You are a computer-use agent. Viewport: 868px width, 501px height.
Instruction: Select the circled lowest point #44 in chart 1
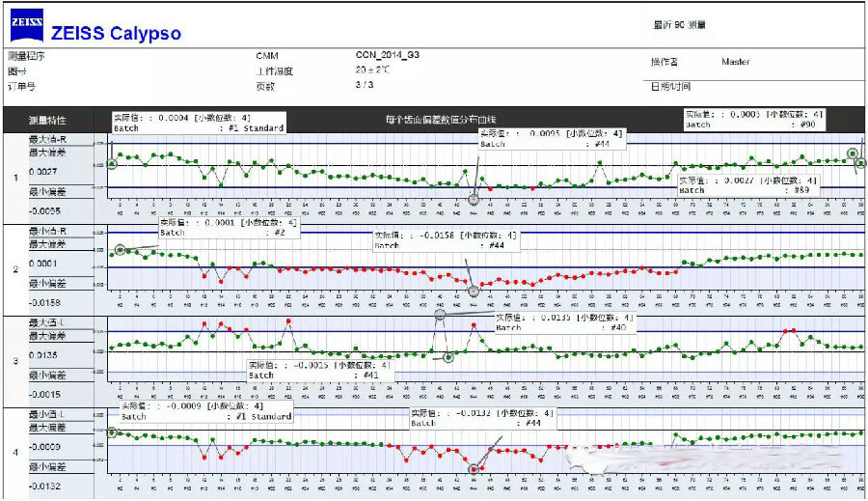tap(474, 199)
